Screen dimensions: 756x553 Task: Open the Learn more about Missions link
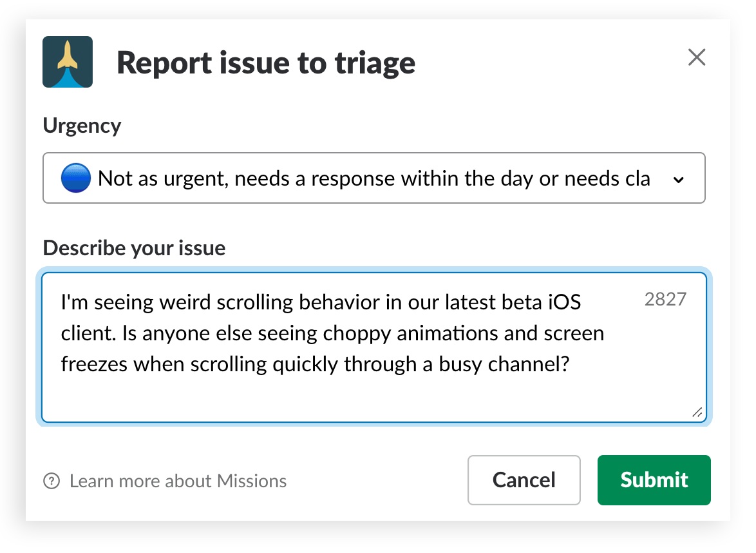tap(178, 481)
